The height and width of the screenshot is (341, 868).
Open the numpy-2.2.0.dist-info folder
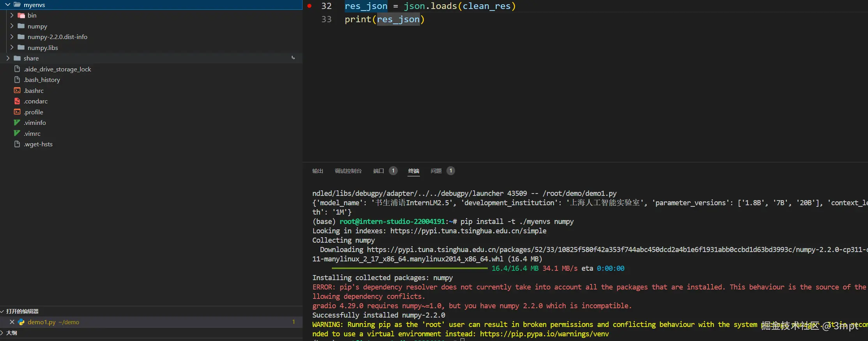57,37
